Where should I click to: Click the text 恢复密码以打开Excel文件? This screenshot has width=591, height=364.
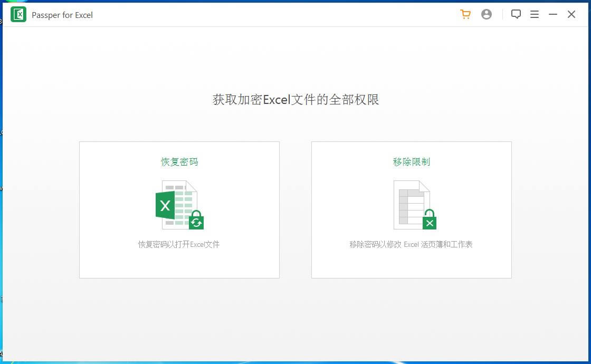click(x=179, y=244)
